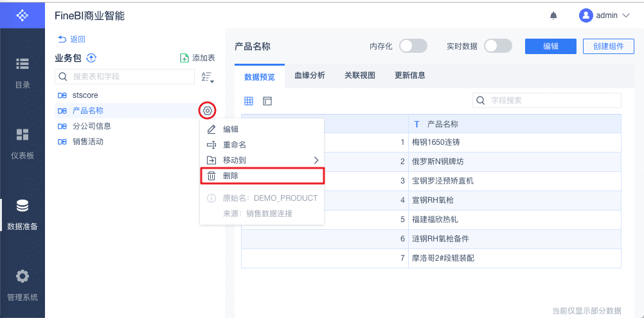The width and height of the screenshot is (644, 318).
Task: Open the table sort order dropdown
Action: point(207,77)
